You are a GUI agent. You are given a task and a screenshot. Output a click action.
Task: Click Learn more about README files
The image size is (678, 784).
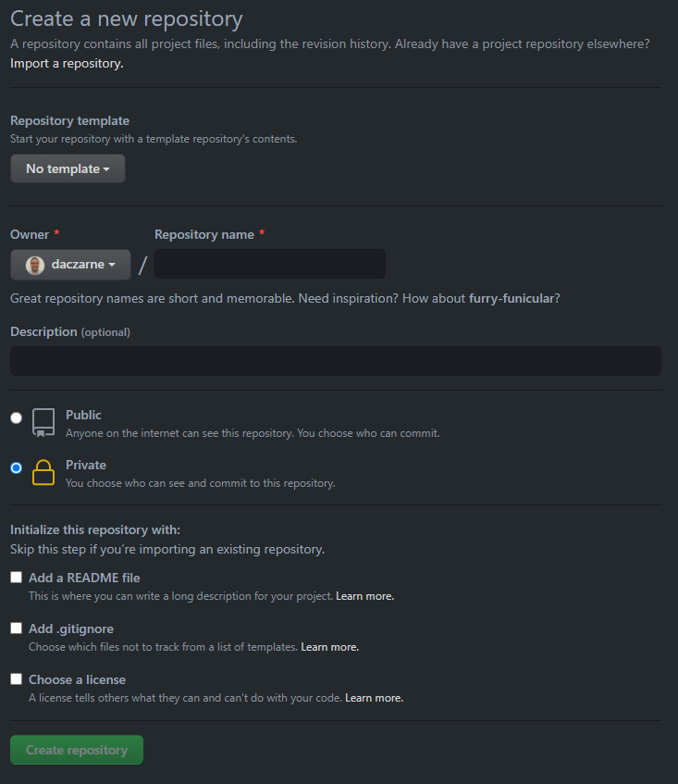click(x=364, y=596)
